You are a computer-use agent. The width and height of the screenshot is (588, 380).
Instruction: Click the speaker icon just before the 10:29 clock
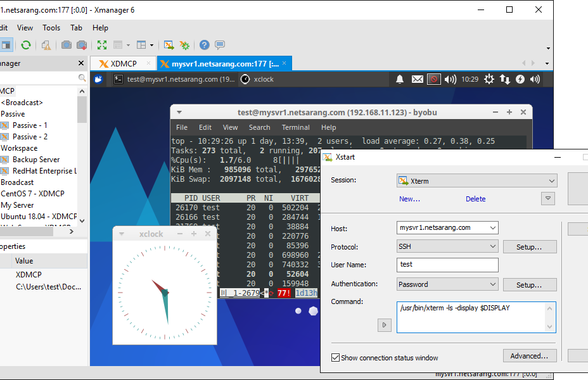point(450,79)
